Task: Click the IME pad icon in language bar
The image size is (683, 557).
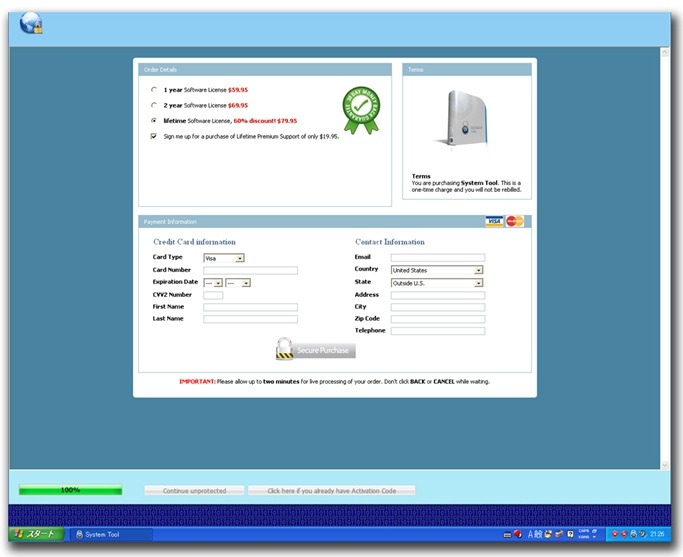Action: tap(548, 534)
